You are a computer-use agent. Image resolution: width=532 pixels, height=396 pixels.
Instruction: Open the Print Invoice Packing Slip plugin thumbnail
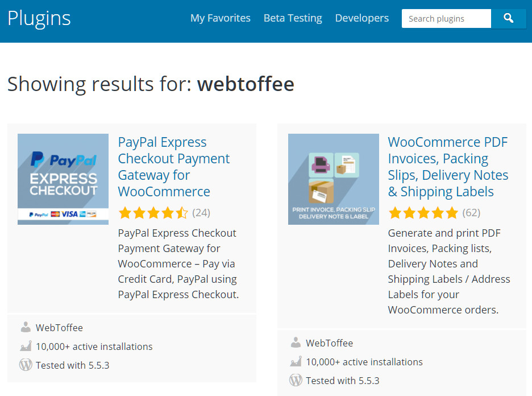click(x=334, y=179)
